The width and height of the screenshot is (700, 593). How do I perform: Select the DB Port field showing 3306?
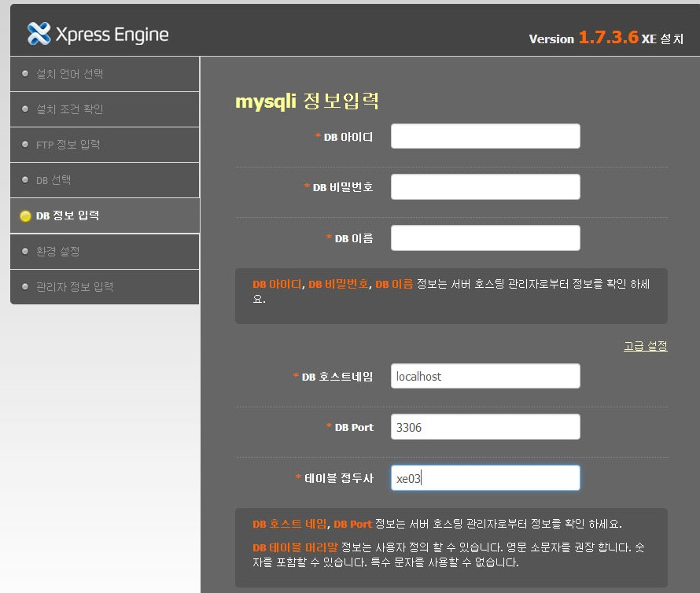click(x=485, y=426)
